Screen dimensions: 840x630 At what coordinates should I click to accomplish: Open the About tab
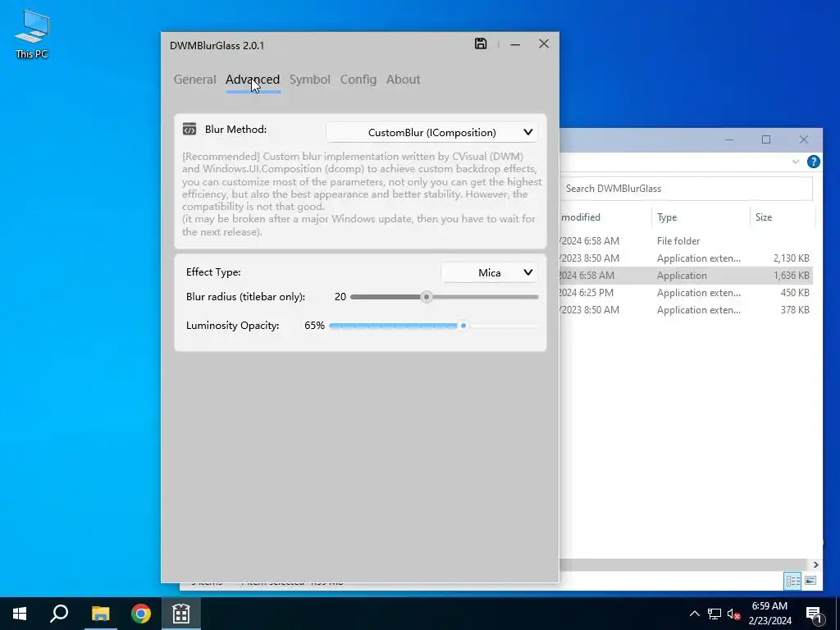coord(404,80)
